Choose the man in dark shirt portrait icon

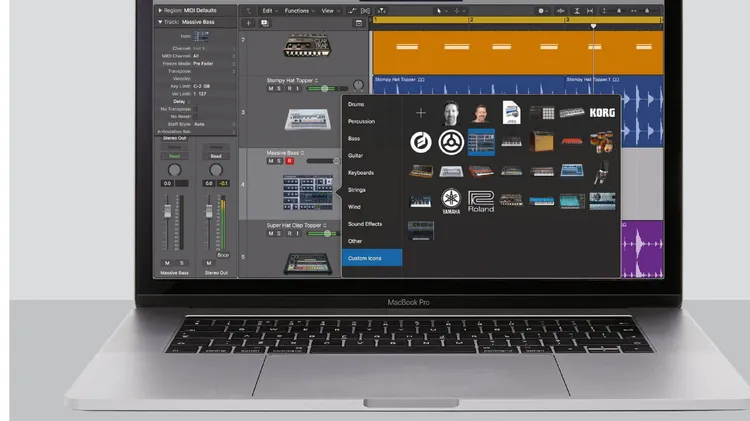tap(451, 112)
